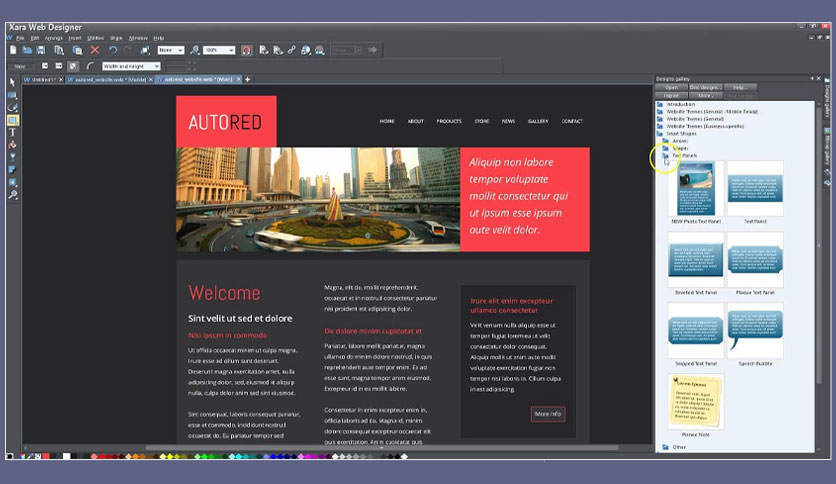Open the Width and height dropdown
Viewport: 836px width, 484px height.
pyautogui.click(x=131, y=66)
